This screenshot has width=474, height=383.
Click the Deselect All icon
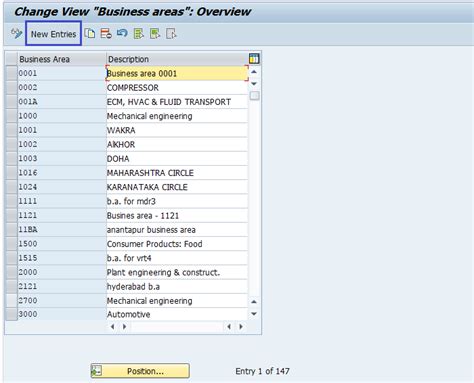pos(171,33)
